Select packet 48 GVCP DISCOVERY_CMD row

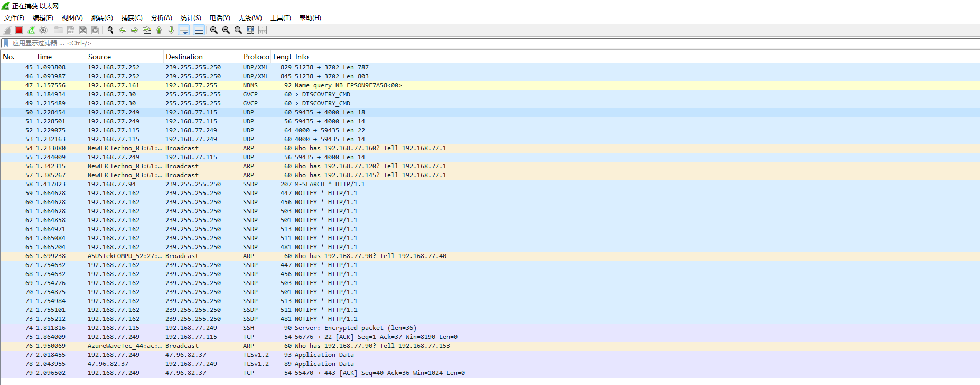[x=490, y=94]
